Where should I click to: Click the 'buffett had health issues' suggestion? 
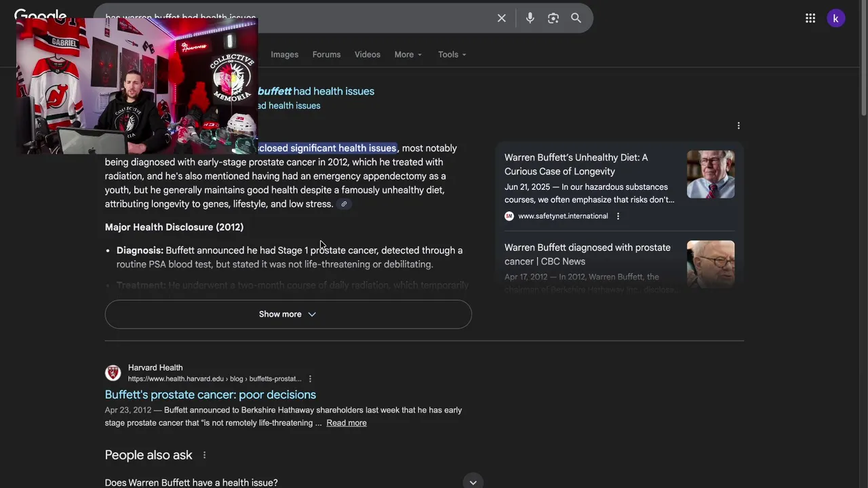coord(316,91)
